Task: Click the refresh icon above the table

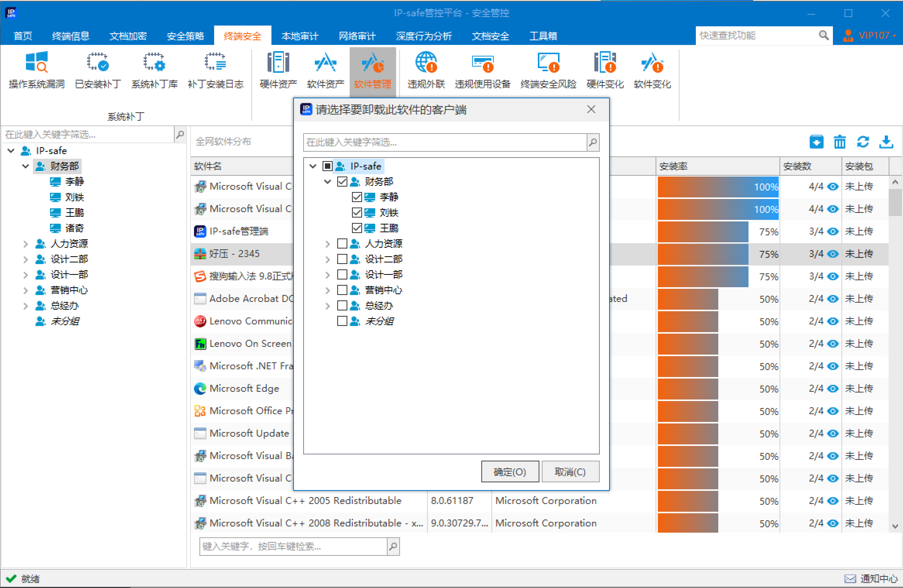Action: (x=863, y=142)
